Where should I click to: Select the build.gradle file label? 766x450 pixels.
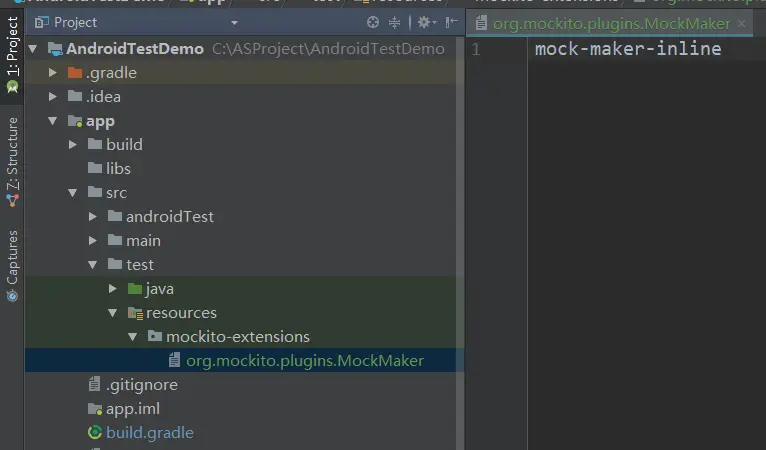(x=149, y=433)
